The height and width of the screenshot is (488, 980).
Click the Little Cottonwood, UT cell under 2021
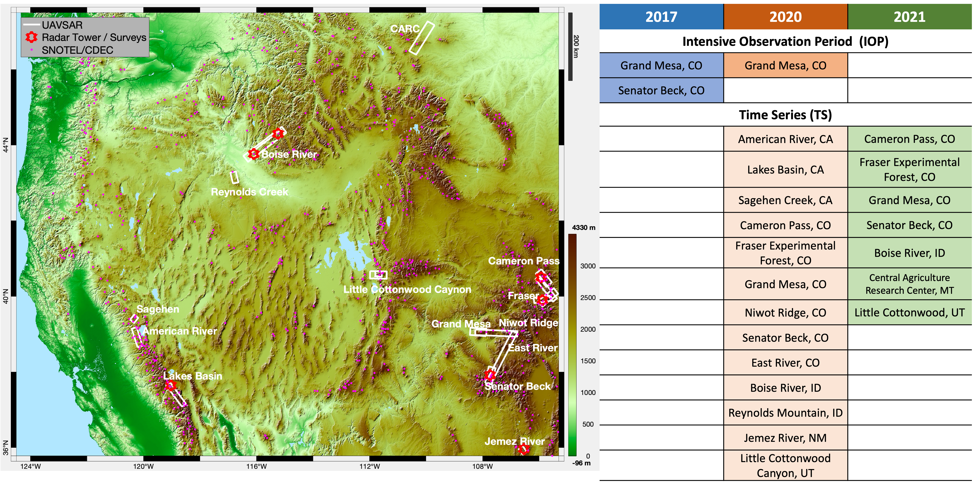[x=910, y=313]
